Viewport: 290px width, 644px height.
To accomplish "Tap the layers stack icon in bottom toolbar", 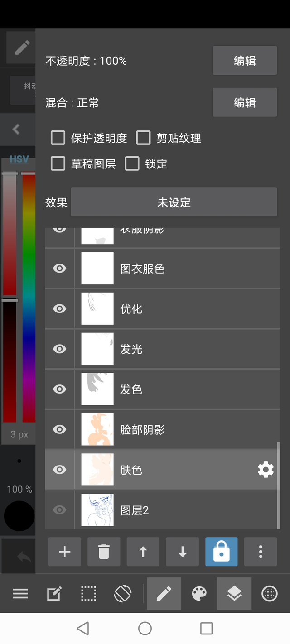I will 234,593.
